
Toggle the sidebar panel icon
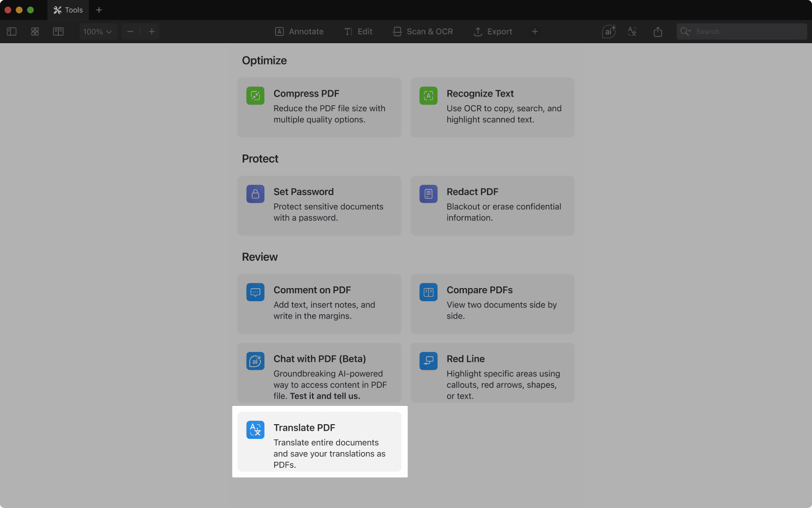pyautogui.click(x=12, y=31)
